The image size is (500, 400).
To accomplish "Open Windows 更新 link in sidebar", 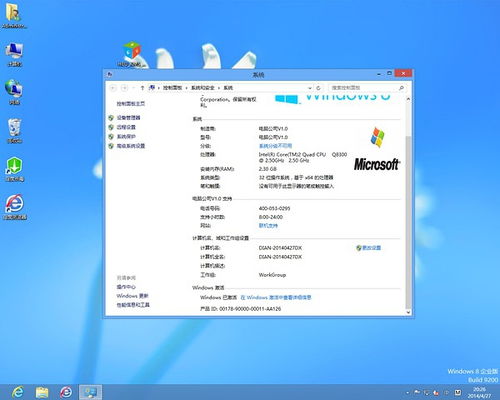I will [x=132, y=296].
